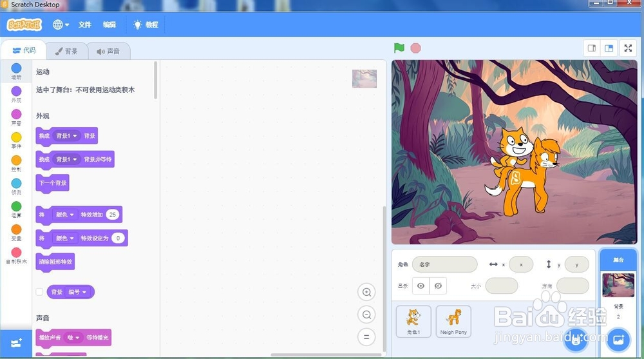Open 背景1 dropdown in 换成背景 block
Image resolution: width=644 pixels, height=359 pixels.
[x=66, y=136]
